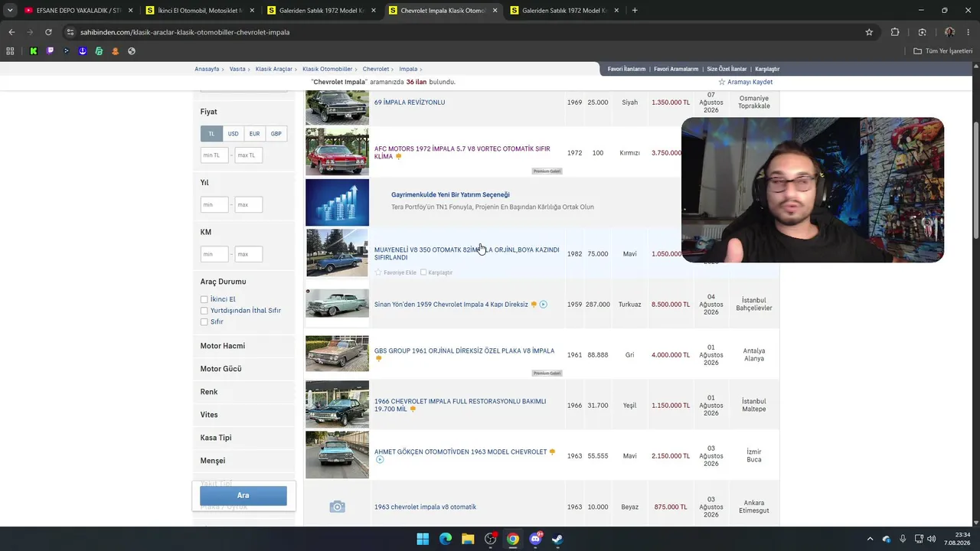Open the Chrome profile avatar
980x551 pixels.
[949, 32]
